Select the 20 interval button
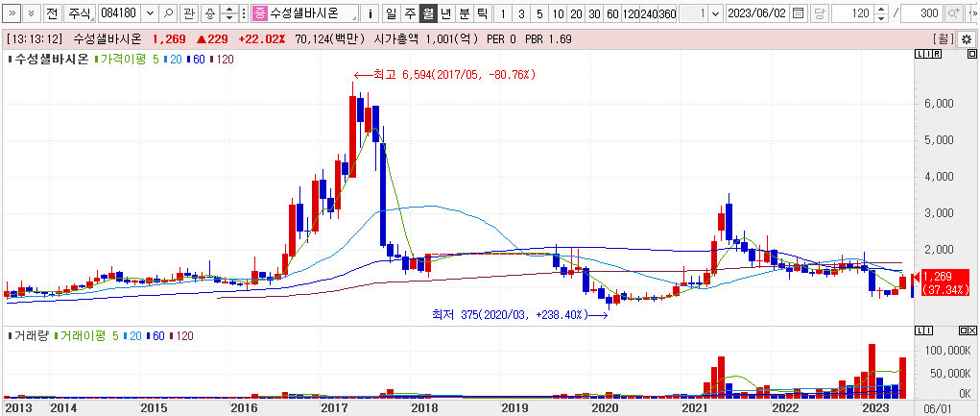 (x=576, y=13)
